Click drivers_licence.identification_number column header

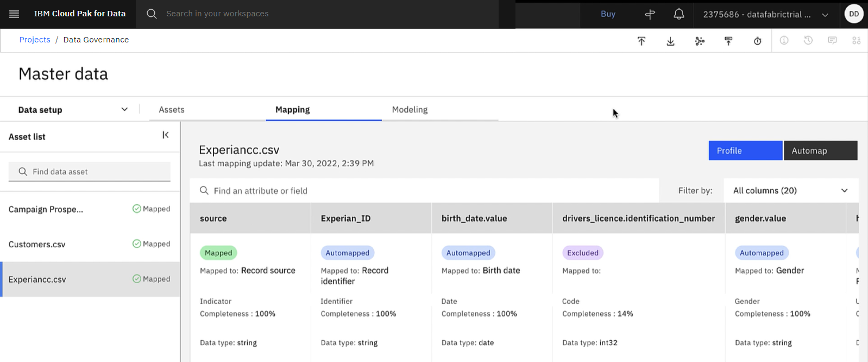coord(639,219)
